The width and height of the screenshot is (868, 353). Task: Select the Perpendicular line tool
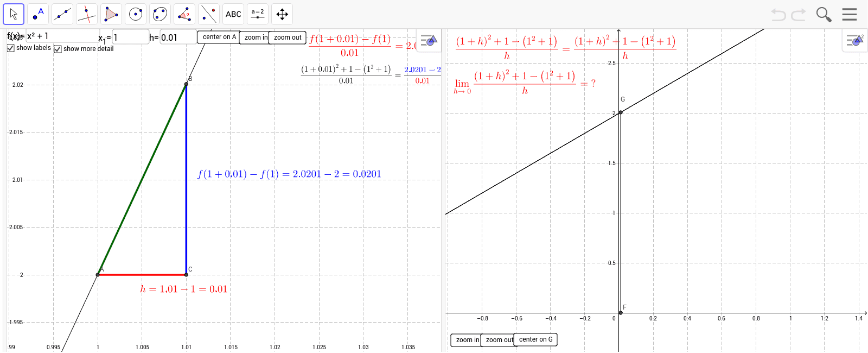point(87,14)
